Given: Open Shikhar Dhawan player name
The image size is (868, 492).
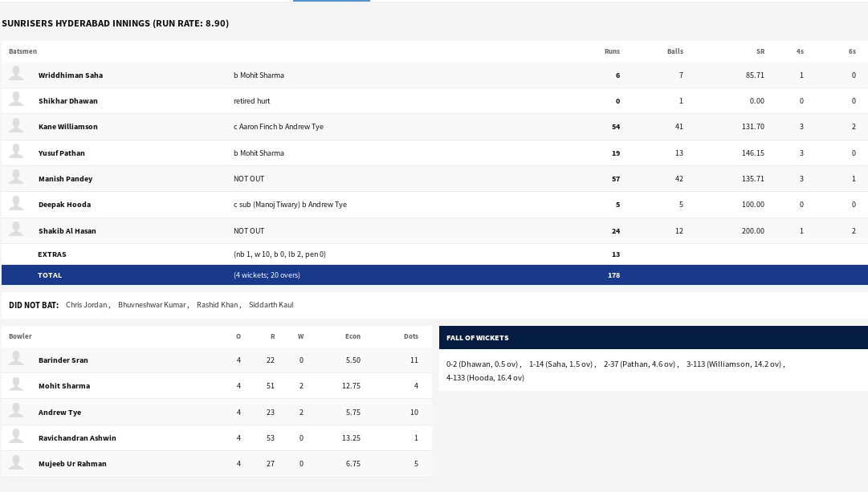Looking at the screenshot, I should (x=67, y=100).
